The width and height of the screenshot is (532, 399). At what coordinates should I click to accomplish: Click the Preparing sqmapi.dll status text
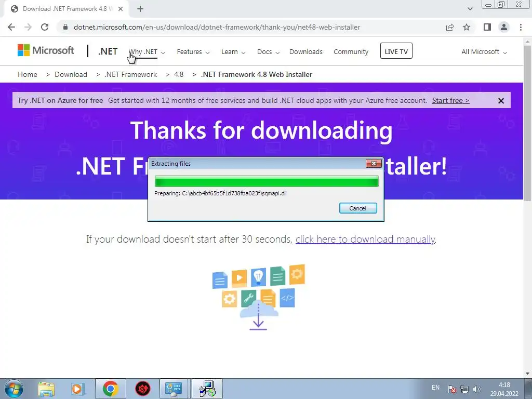pos(220,193)
